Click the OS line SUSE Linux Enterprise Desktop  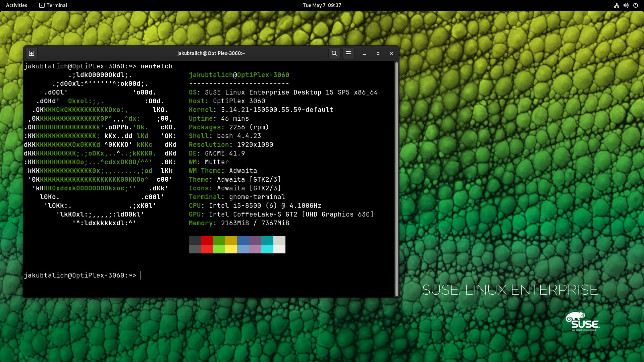tap(283, 93)
